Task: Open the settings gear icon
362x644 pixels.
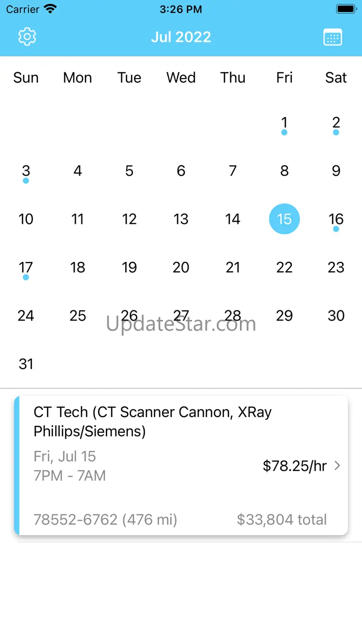Action: click(27, 37)
